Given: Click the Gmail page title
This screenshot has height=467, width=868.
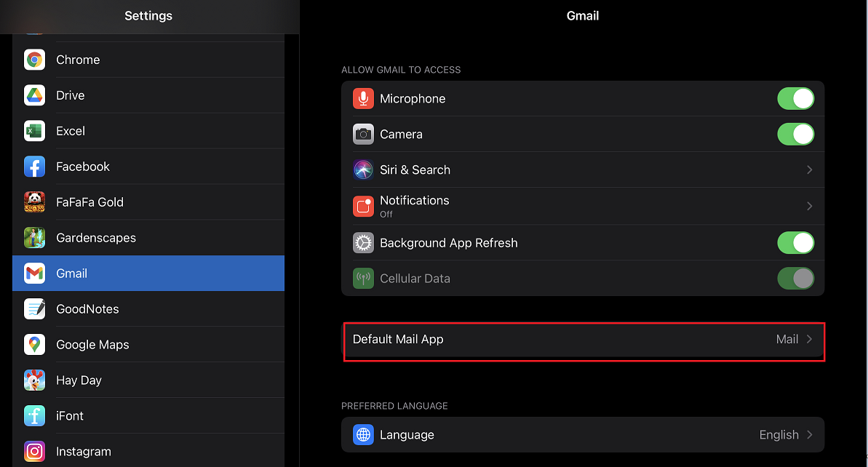Looking at the screenshot, I should tap(583, 16).
